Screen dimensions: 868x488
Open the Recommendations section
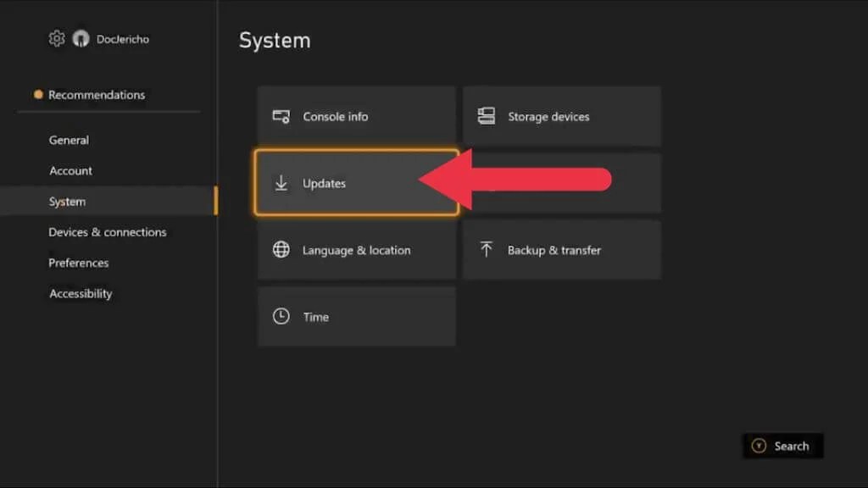point(96,95)
